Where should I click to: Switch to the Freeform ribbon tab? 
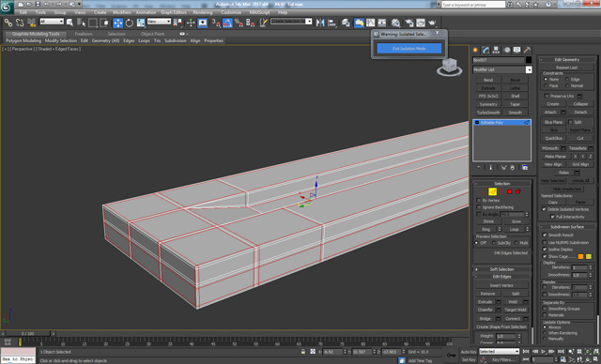84,34
